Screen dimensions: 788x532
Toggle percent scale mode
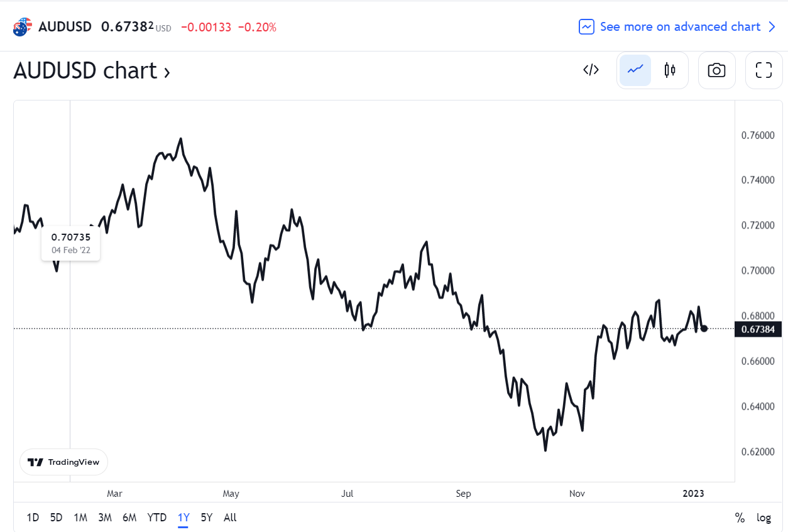click(x=740, y=518)
